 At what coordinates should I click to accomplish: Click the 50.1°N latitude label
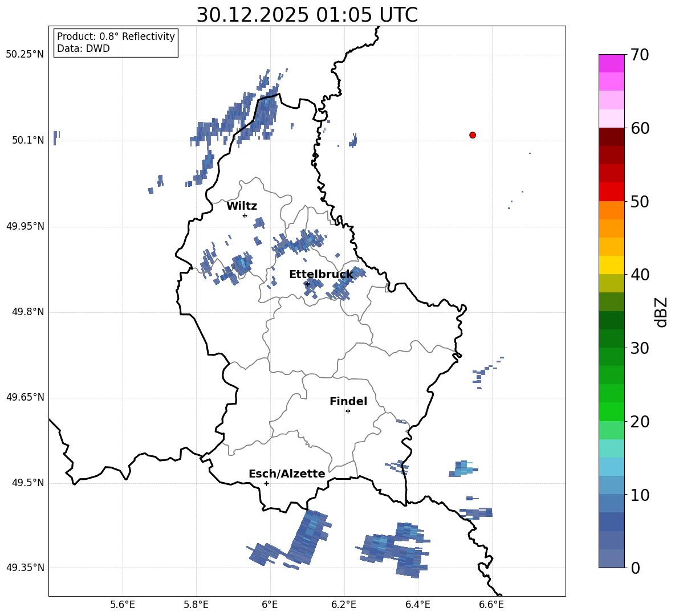click(28, 140)
